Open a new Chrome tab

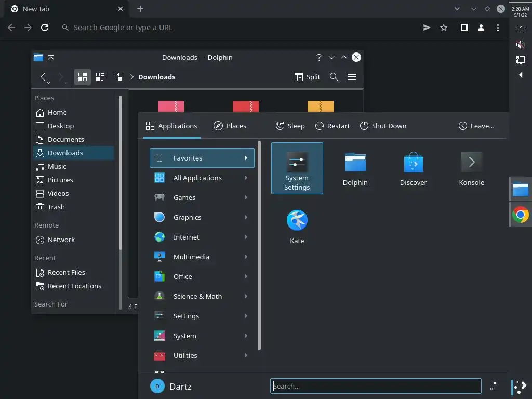(140, 9)
